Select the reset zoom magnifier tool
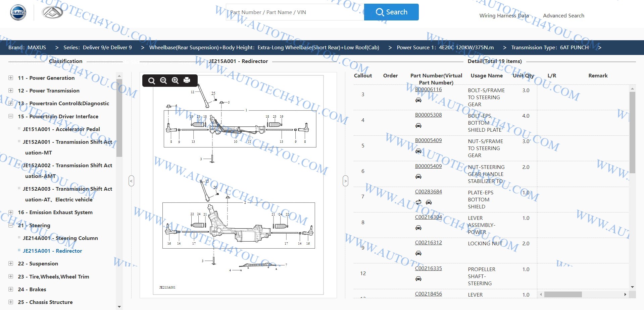The height and width of the screenshot is (310, 644). [152, 80]
